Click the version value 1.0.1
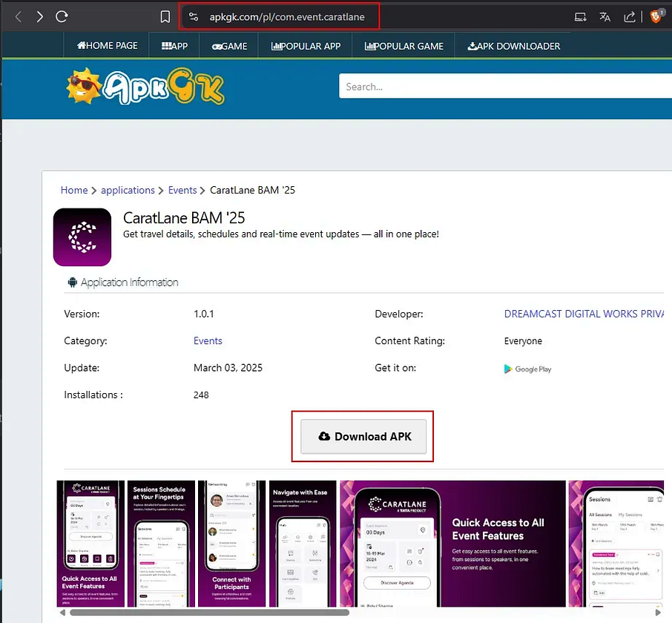 tap(203, 314)
